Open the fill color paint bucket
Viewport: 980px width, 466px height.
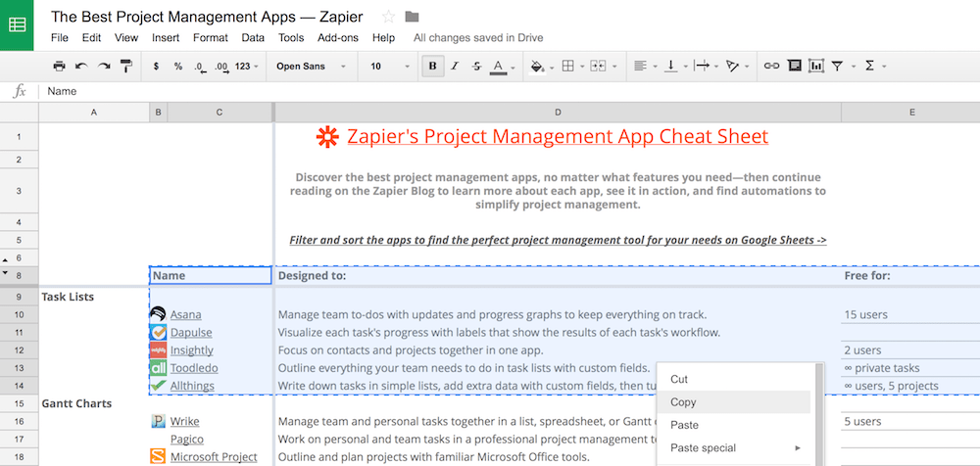pos(537,67)
